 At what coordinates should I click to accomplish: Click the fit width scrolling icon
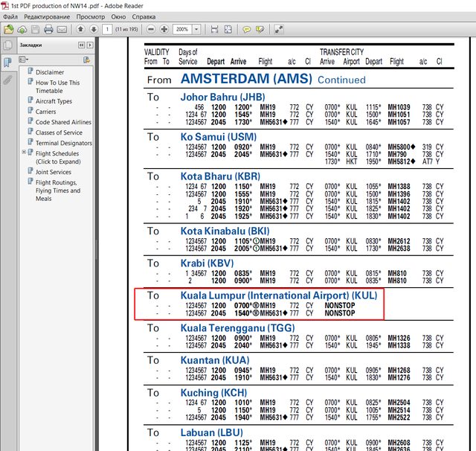click(215, 30)
